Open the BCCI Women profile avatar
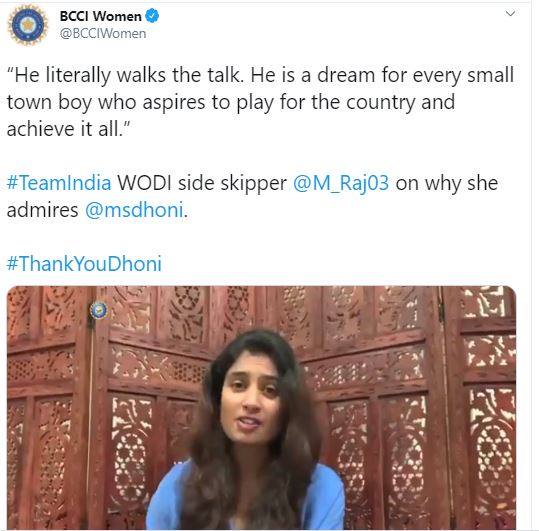Image resolution: width=539 pixels, height=531 pixels. tap(28, 25)
